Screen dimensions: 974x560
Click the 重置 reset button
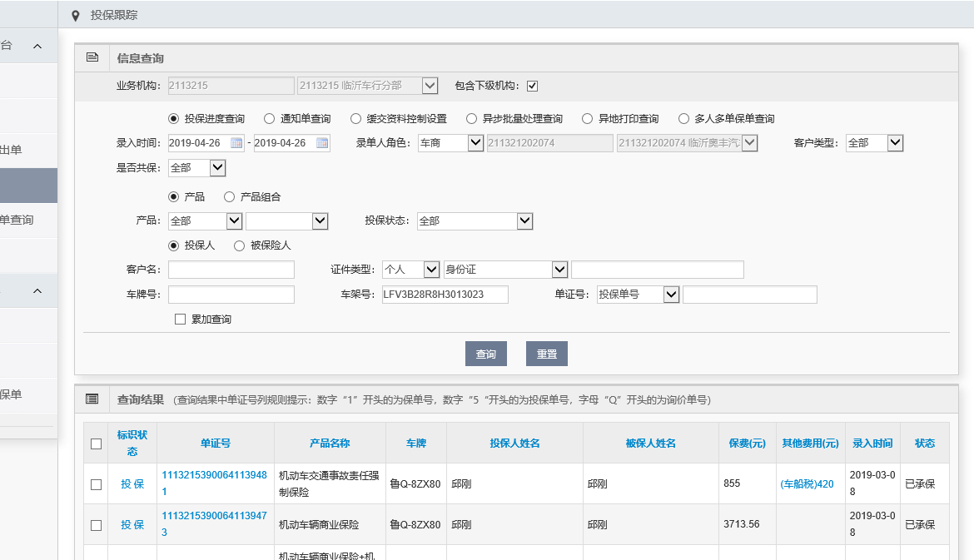[x=546, y=354]
